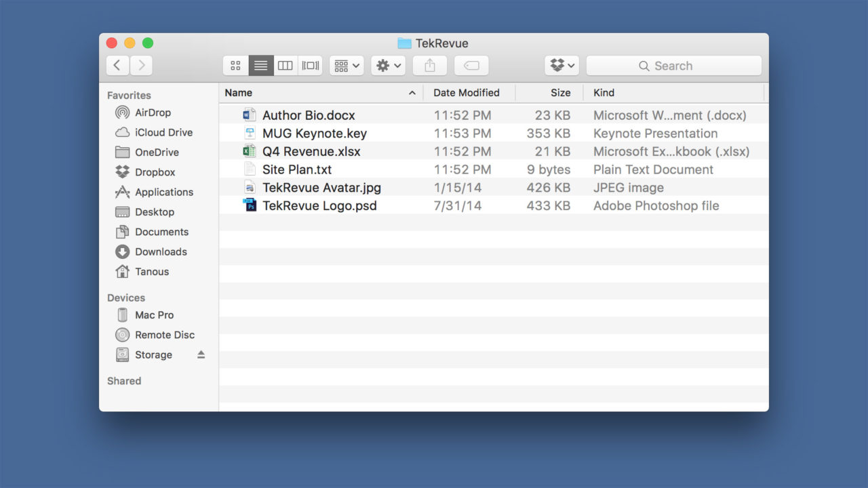Click the Devices sidebar heading
This screenshot has height=488, width=868.
pos(126,298)
